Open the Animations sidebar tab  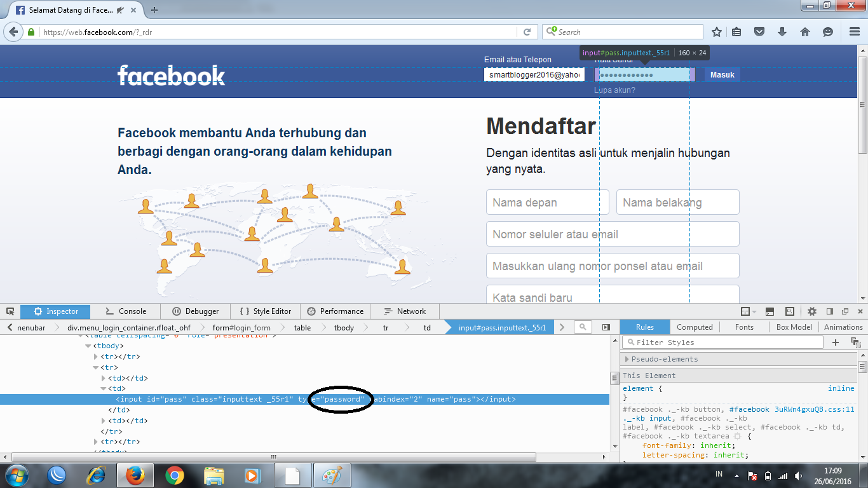coord(843,327)
